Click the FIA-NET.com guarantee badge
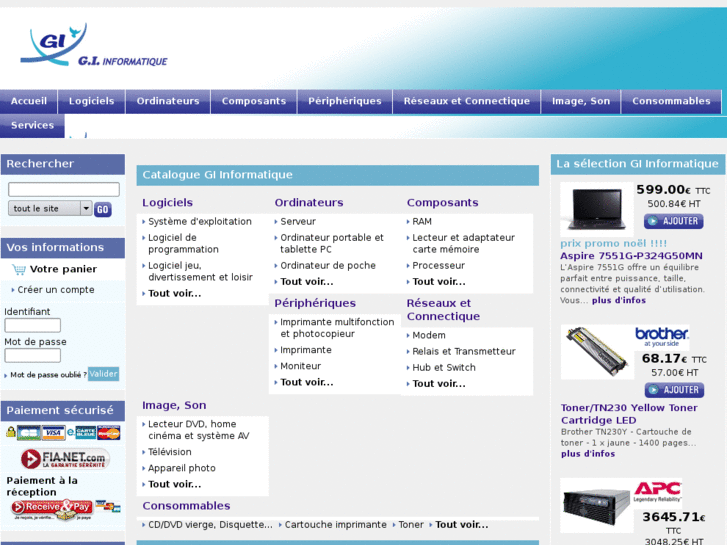Image resolution: width=727 pixels, height=545 pixels. [65, 459]
